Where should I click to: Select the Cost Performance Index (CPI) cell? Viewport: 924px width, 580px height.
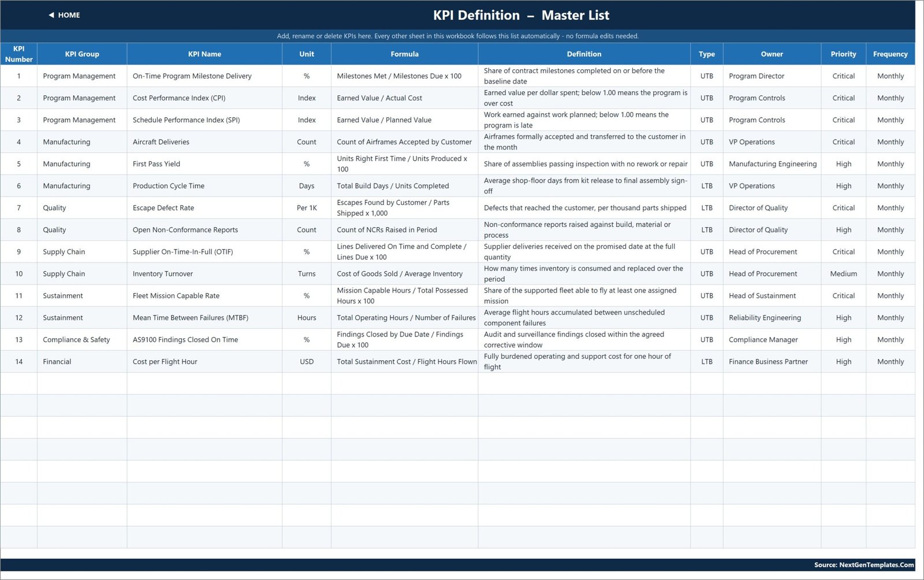(x=204, y=98)
